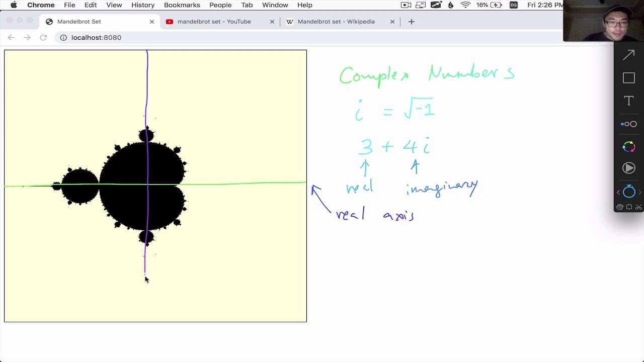Open the Tab menu

pos(247,5)
